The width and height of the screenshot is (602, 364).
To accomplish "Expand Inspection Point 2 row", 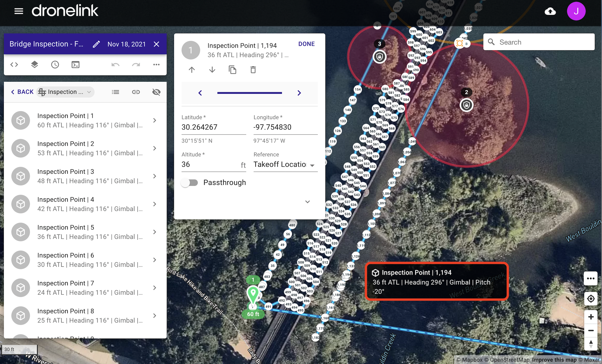I will click(155, 148).
